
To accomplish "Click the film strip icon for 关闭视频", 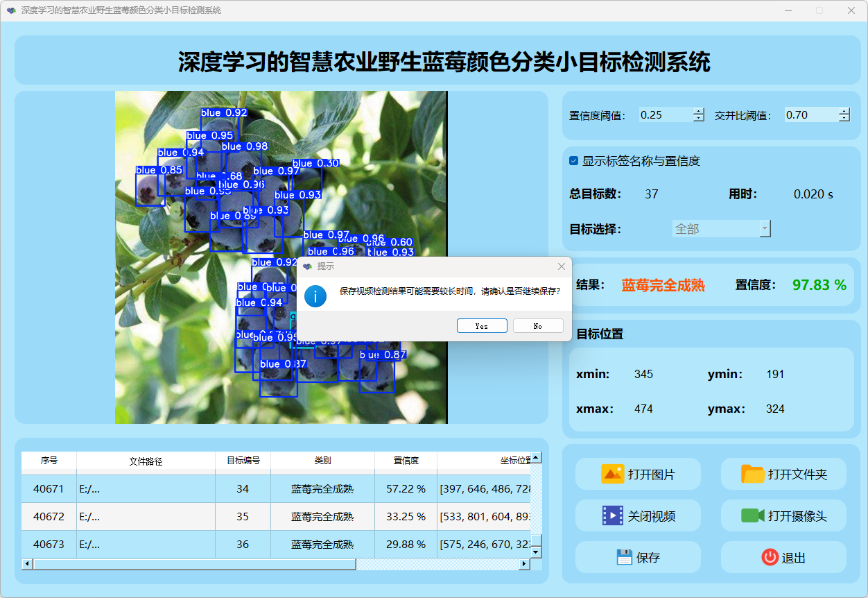I will coord(613,516).
